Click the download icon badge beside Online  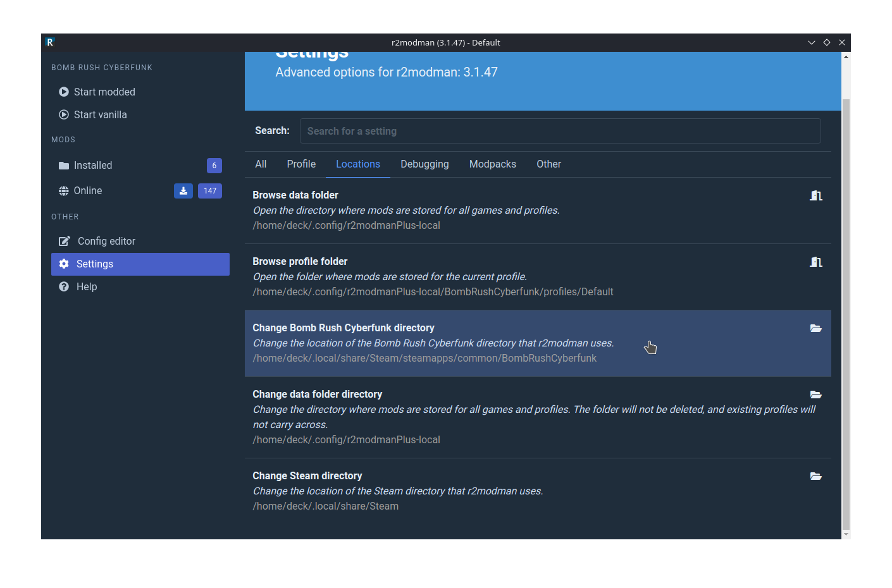point(183,191)
